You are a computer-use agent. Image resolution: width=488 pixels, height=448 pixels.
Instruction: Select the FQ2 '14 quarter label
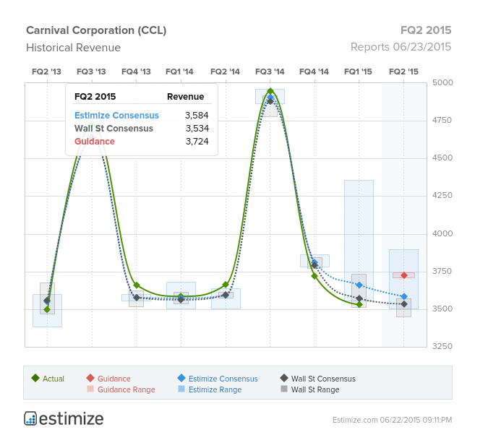(225, 72)
